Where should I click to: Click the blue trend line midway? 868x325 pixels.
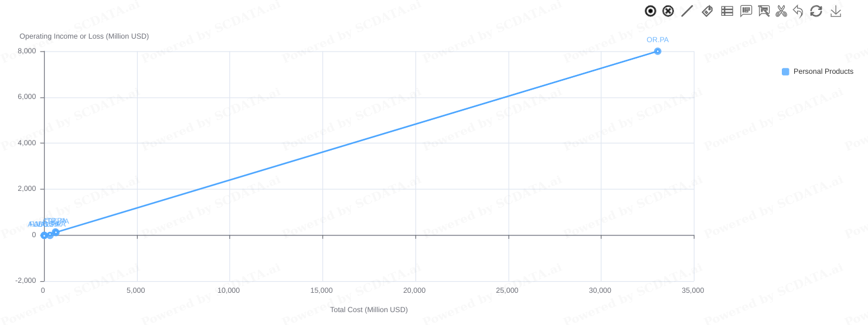[x=356, y=142]
